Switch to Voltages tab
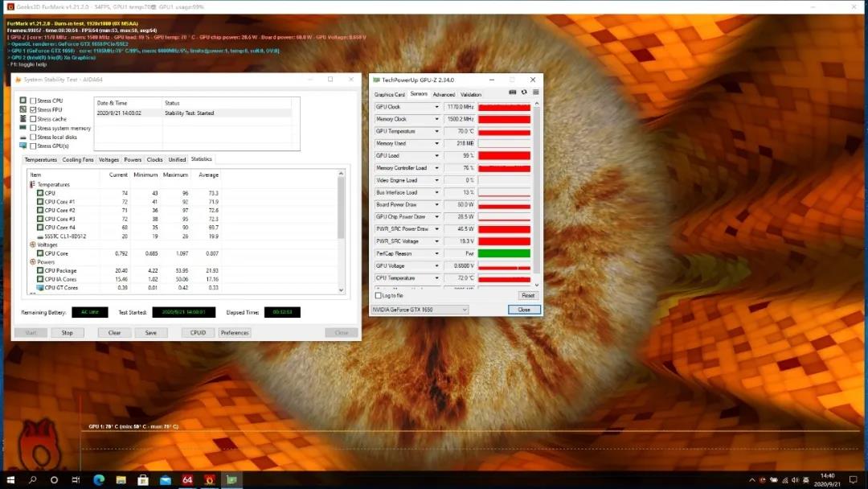The height and width of the screenshot is (489, 868). pos(108,159)
